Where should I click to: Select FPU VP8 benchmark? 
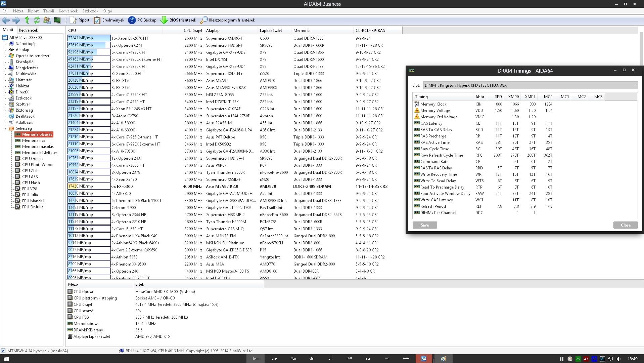pyautogui.click(x=30, y=189)
